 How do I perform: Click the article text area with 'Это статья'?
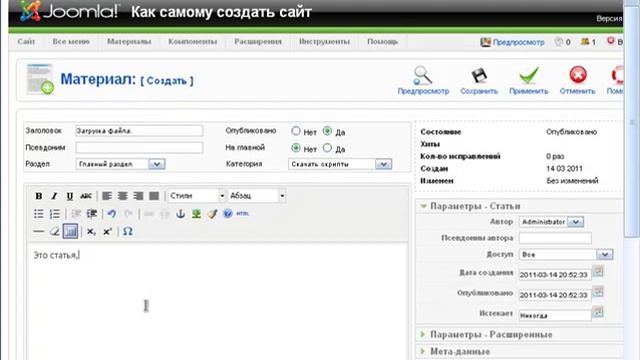(218, 301)
